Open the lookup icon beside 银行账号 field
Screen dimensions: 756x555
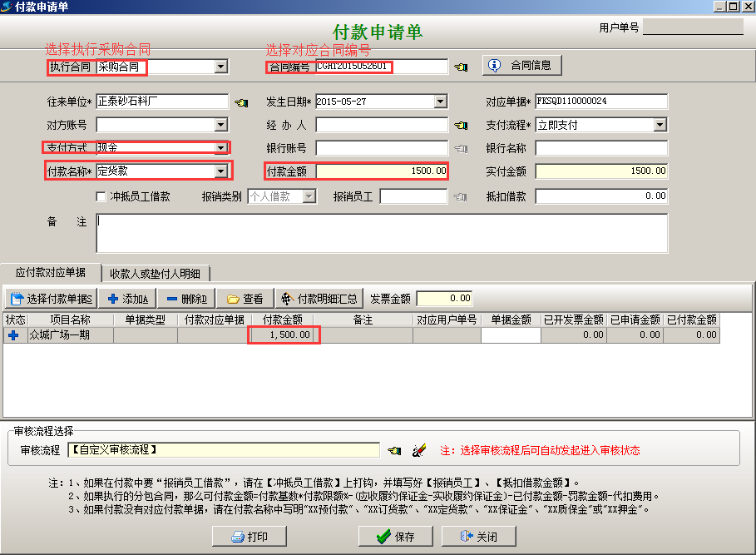[462, 148]
